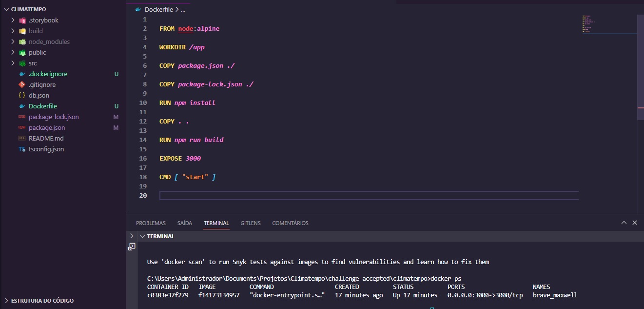Click 'FROM node:alpine' code line
The height and width of the screenshot is (309, 644).
point(189,29)
